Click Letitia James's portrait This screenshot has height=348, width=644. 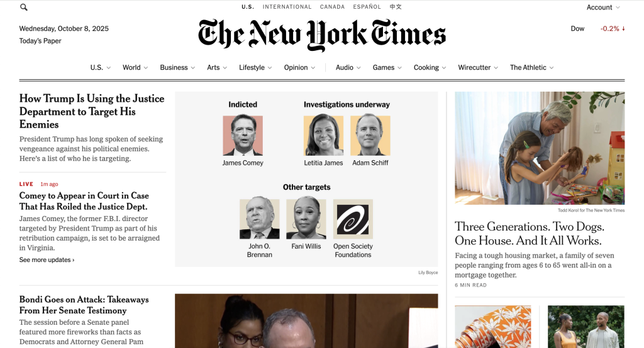(323, 136)
